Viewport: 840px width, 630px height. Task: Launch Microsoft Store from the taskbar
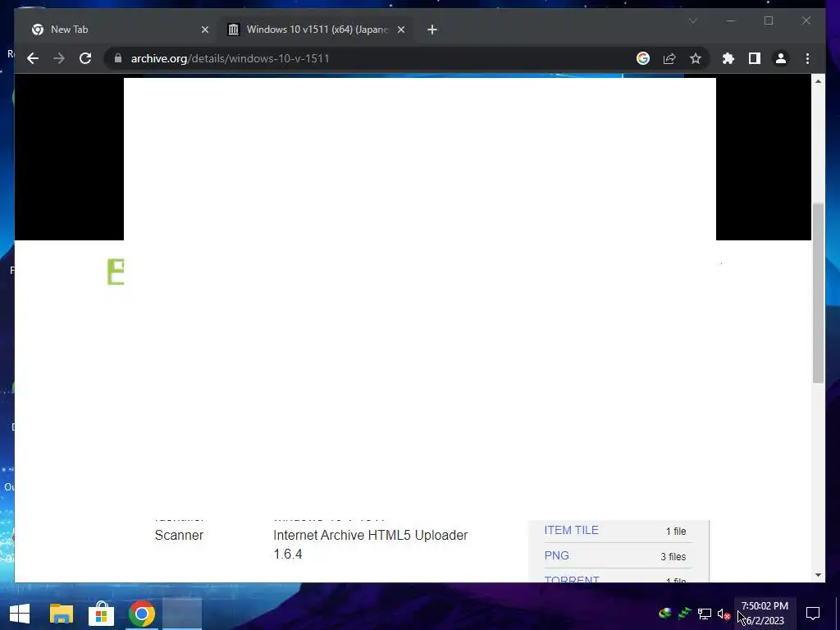(101, 614)
